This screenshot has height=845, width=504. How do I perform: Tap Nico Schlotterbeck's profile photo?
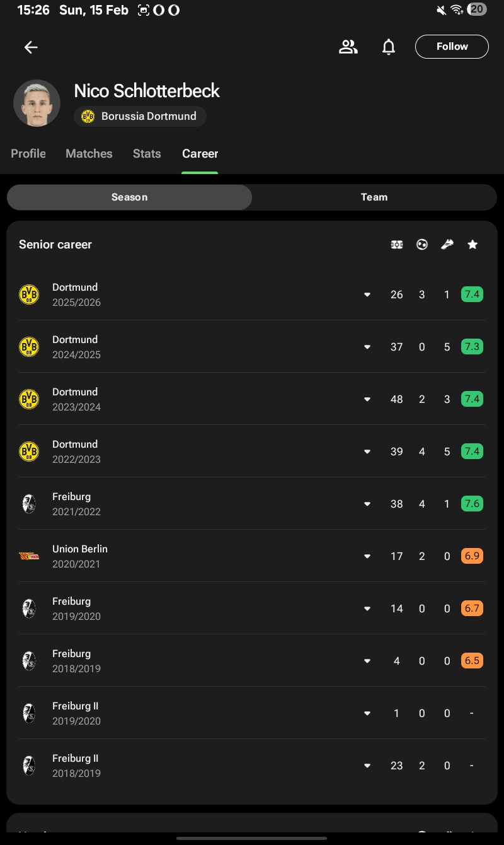point(37,103)
